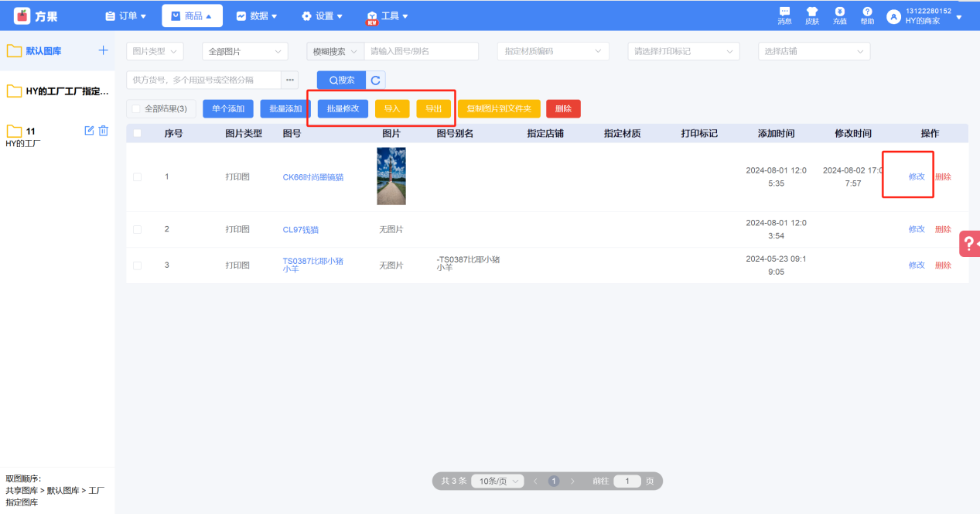Click the ellipsis icon beside 供方货号 field
The image size is (980, 514).
pyautogui.click(x=290, y=80)
